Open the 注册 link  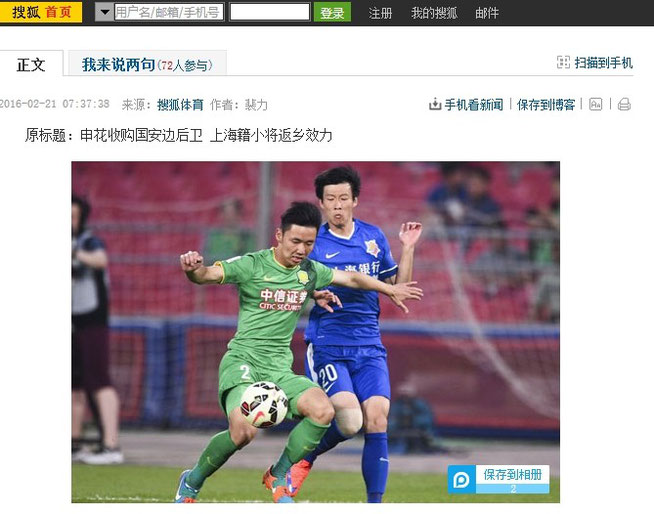pos(380,13)
